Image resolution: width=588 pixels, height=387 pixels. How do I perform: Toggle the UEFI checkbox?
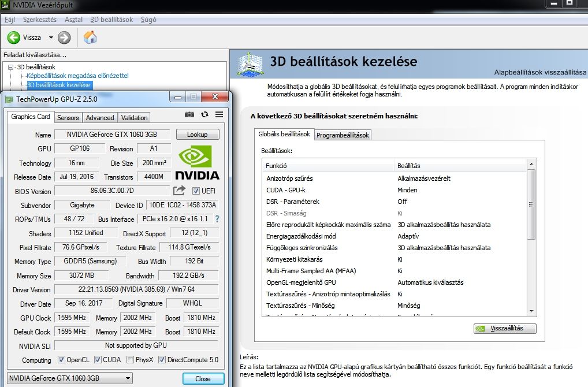196,191
